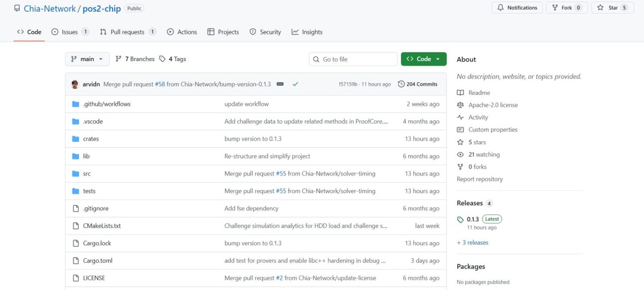Open the tests folder

click(x=89, y=191)
